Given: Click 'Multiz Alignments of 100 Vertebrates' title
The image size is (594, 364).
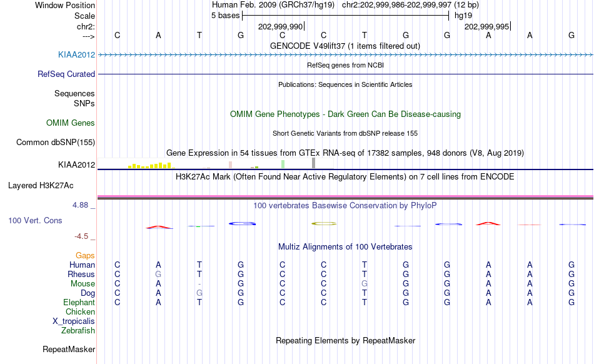Looking at the screenshot, I should (345, 246).
